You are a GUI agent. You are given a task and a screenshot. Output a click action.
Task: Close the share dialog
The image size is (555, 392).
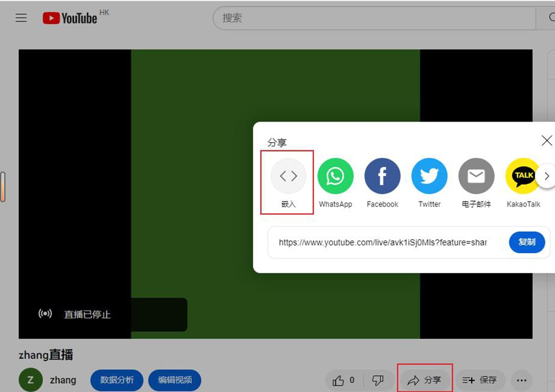547,140
